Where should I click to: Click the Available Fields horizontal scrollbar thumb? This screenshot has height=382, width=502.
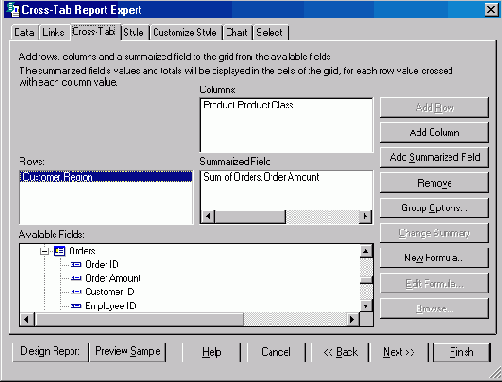point(139,319)
